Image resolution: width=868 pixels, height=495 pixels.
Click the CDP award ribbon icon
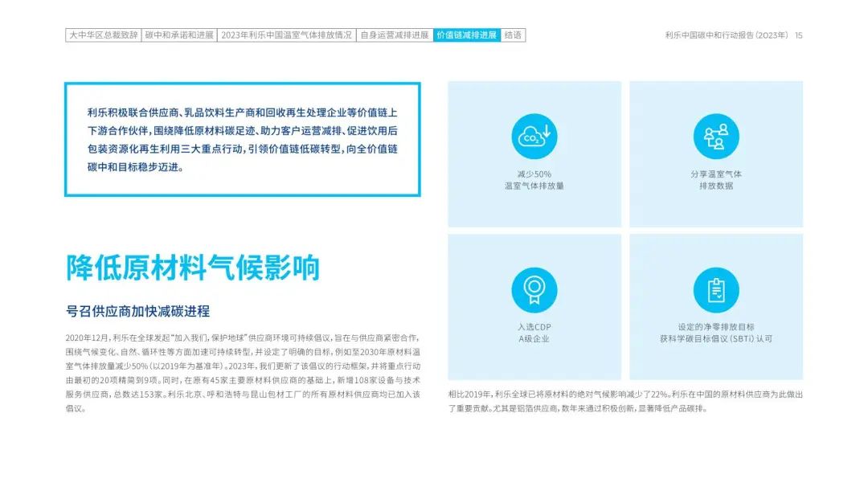click(534, 289)
